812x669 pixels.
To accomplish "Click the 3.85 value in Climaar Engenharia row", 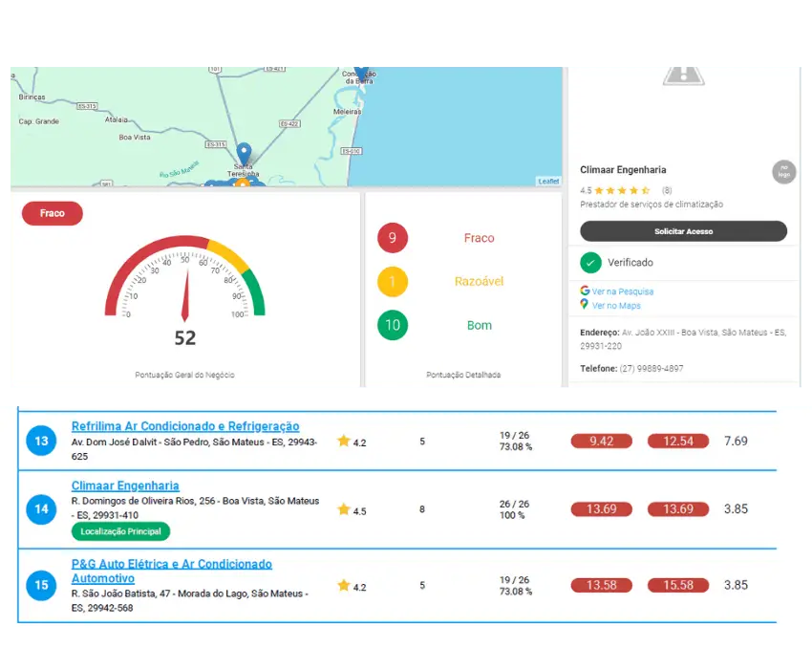I will (x=736, y=508).
